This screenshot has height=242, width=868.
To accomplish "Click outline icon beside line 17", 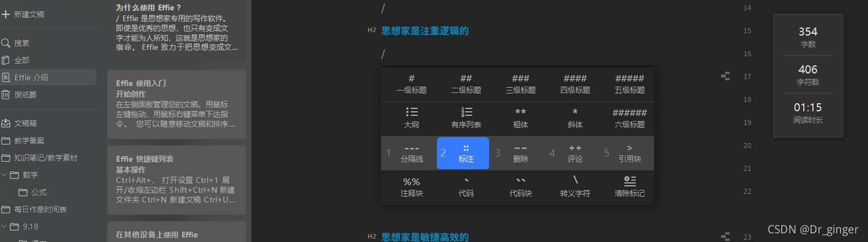I will 725,76.
